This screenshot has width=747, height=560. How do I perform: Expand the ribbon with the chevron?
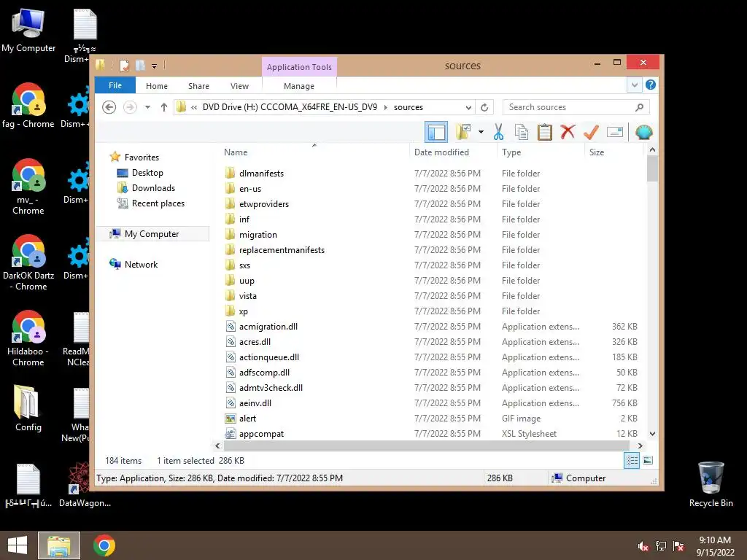click(634, 85)
